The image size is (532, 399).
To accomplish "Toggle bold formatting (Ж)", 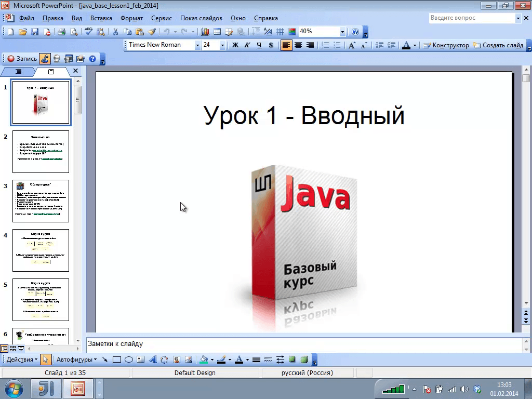I will click(235, 45).
